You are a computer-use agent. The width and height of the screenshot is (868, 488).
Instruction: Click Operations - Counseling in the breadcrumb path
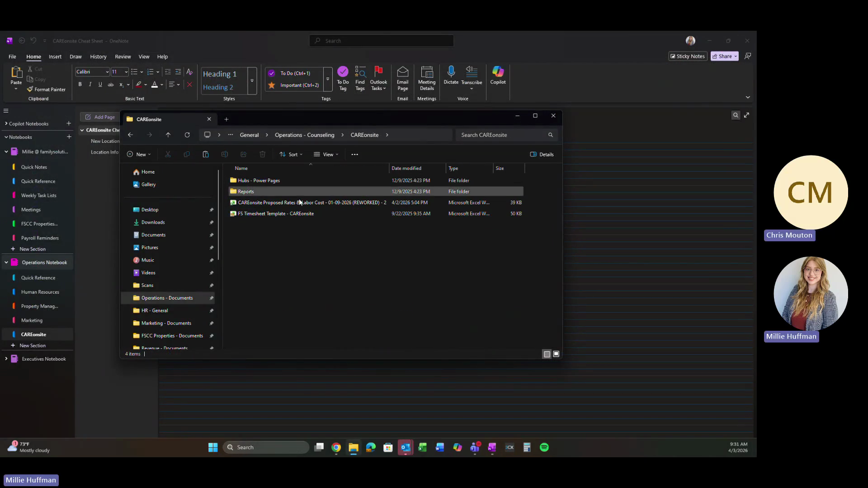click(304, 135)
